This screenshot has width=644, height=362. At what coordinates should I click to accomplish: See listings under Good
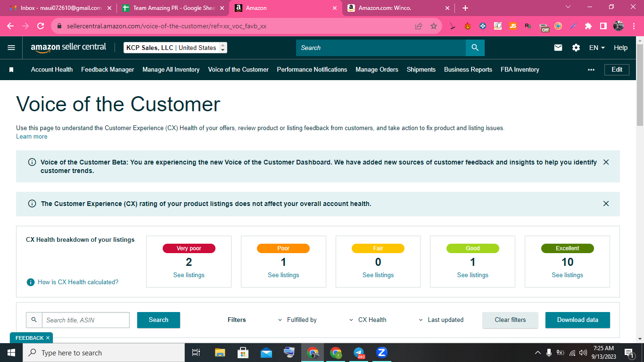pyautogui.click(x=473, y=275)
